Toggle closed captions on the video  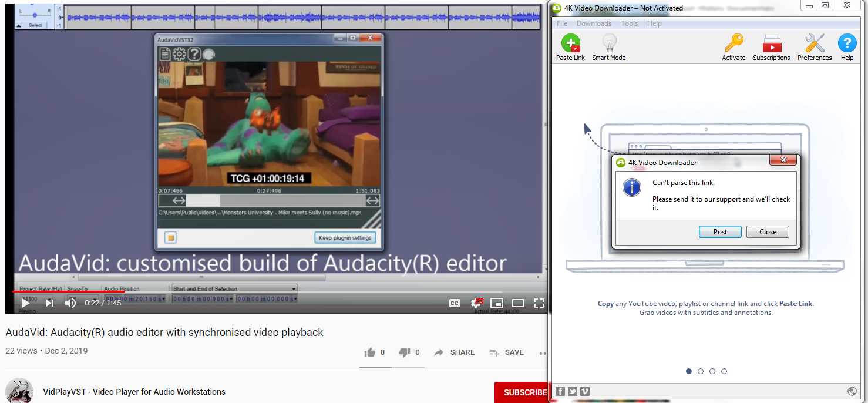[x=455, y=303]
